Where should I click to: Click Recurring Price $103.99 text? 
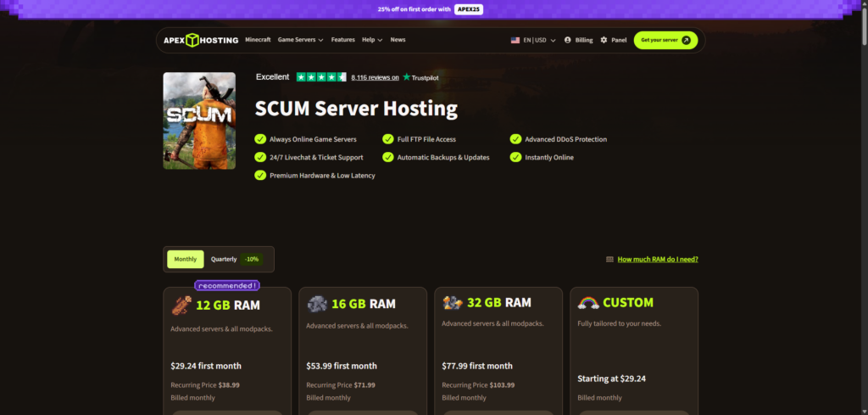[478, 385]
